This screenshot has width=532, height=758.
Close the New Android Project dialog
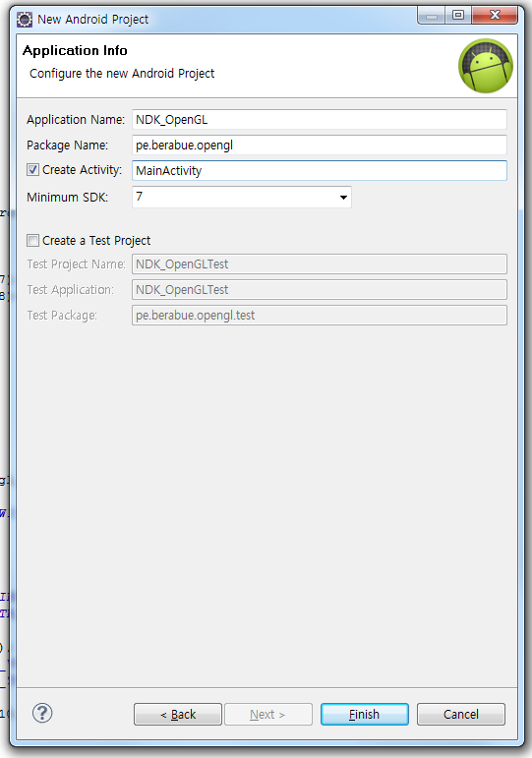495,16
